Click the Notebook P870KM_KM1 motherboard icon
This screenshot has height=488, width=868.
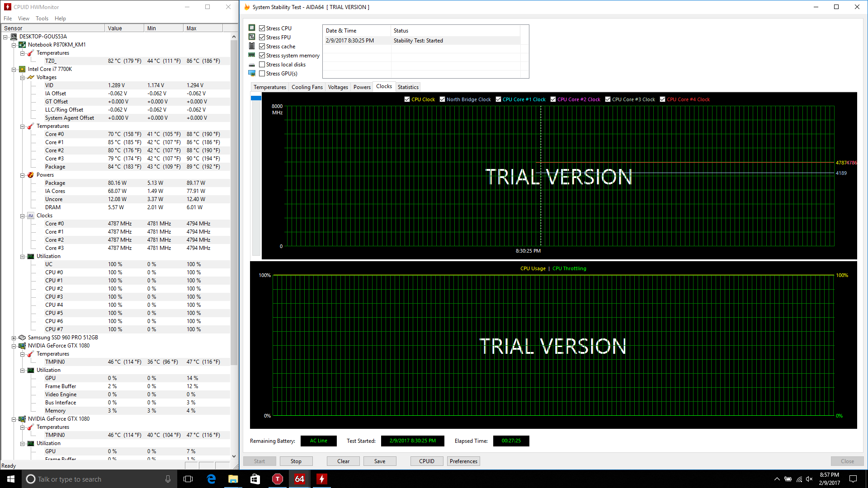tap(22, 45)
